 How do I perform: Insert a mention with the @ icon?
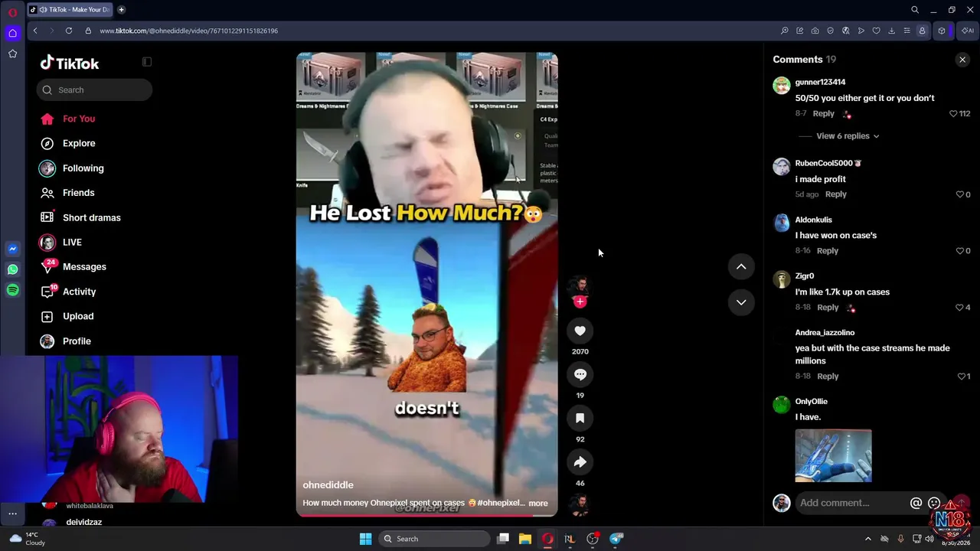[x=916, y=503]
